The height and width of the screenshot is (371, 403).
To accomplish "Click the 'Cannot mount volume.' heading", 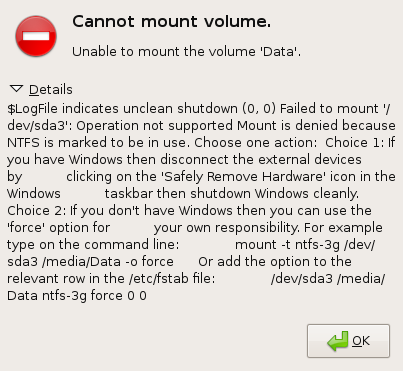I will pyautogui.click(x=172, y=22).
